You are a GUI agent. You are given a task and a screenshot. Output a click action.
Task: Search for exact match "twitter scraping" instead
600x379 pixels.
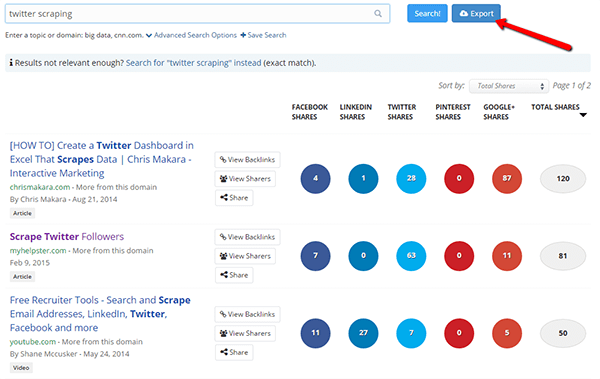[x=194, y=63]
